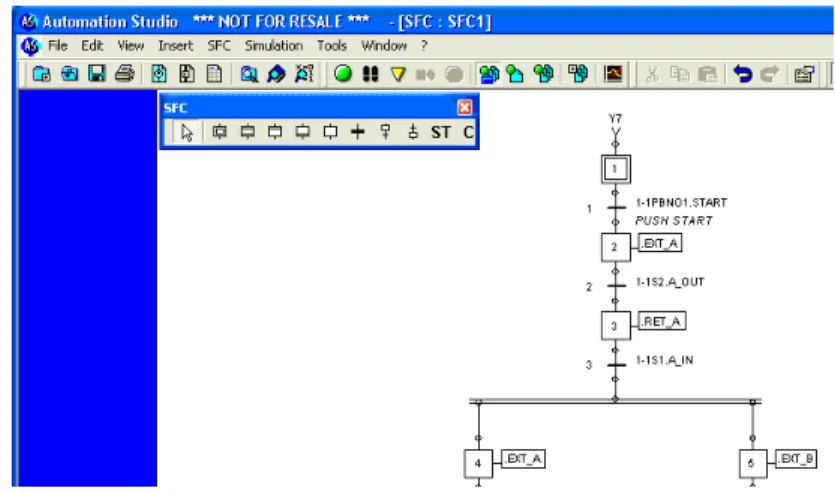Click the document simulation icon with single page
Viewport: 835px width, 494px height.
click(x=515, y=74)
